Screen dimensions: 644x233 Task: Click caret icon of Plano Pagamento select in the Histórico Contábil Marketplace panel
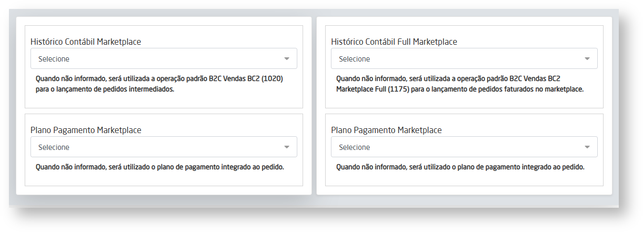[287, 147]
